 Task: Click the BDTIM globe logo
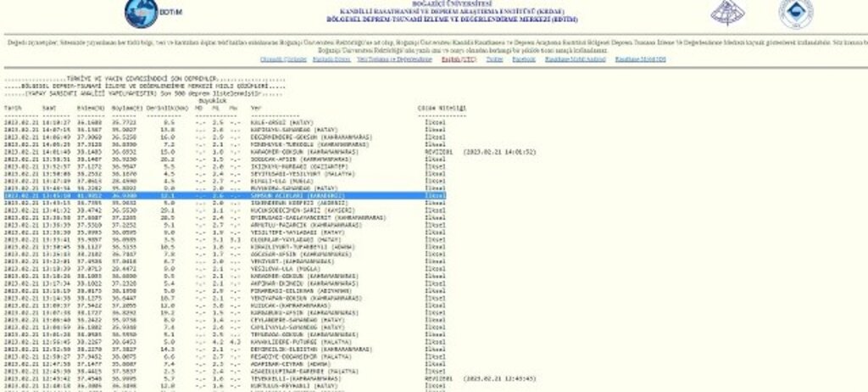[142, 14]
